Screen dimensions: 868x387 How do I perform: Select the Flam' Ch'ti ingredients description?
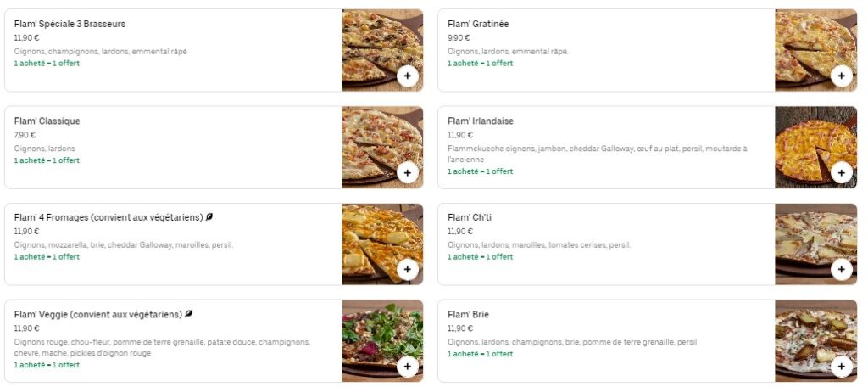coord(539,245)
